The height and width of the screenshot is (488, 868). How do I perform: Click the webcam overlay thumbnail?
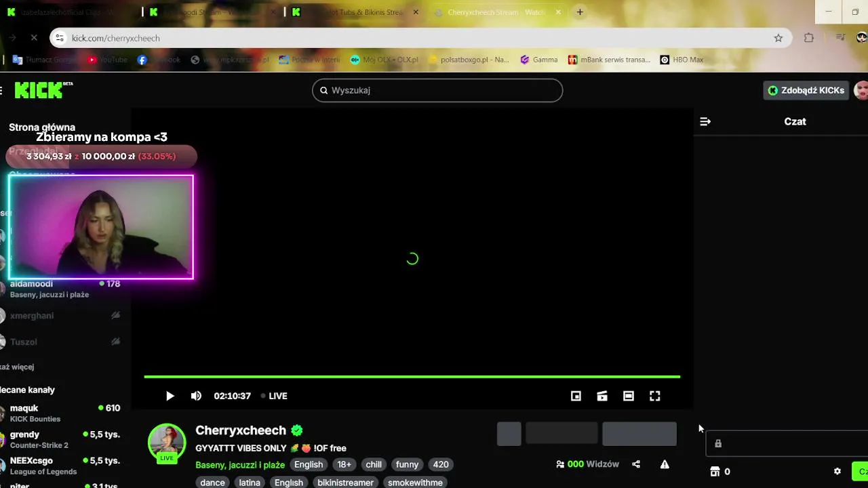pyautogui.click(x=101, y=227)
